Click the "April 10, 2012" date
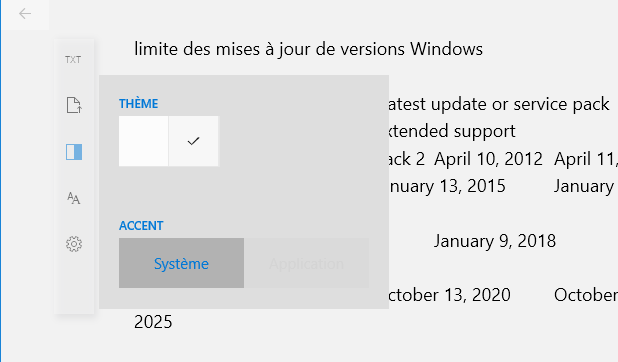 pos(488,159)
